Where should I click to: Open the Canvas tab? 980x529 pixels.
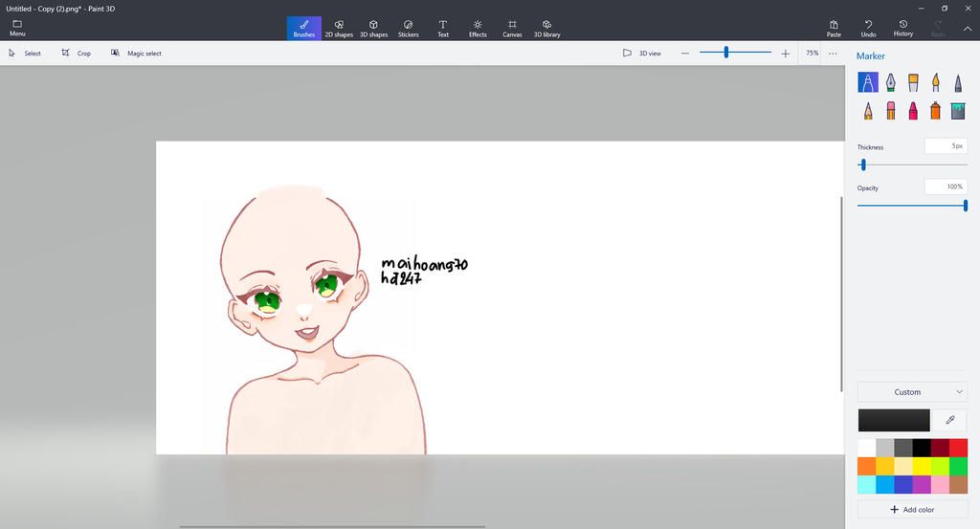[x=512, y=28]
